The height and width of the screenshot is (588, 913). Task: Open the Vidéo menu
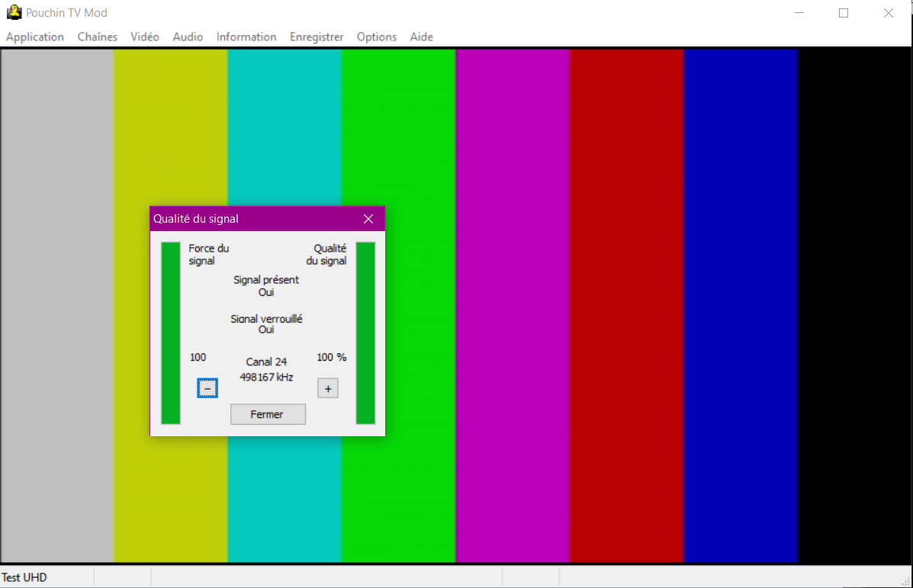pos(144,37)
